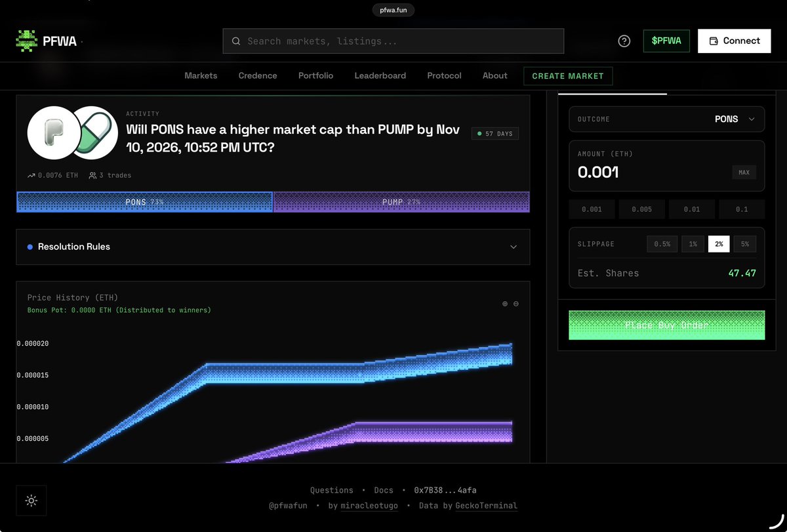Image resolution: width=787 pixels, height=532 pixels.
Task: Open the Credence tab
Action: [258, 75]
